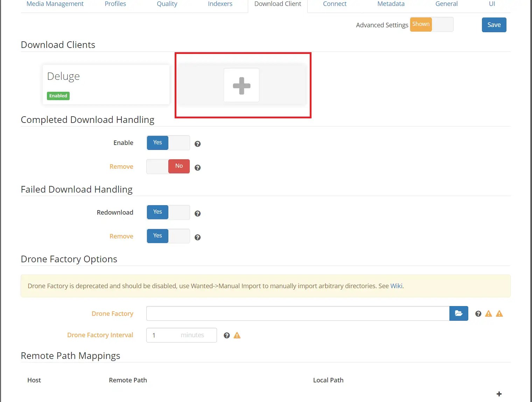Select the Indexers tab
Image resolution: width=532 pixels, height=402 pixels.
(x=220, y=4)
